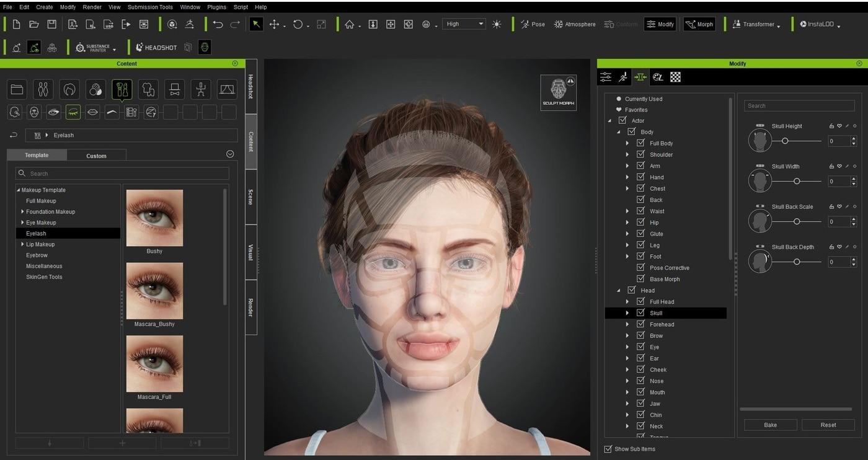Open the Plugins menu

tap(216, 7)
